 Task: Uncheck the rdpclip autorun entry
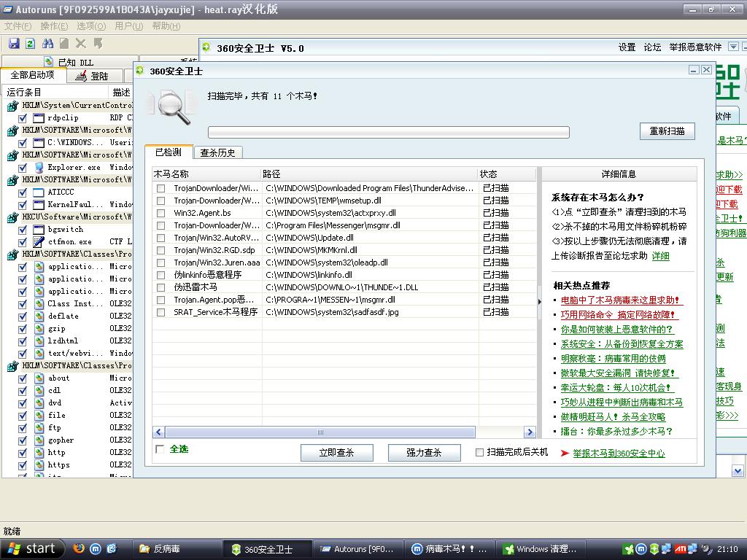click(23, 117)
